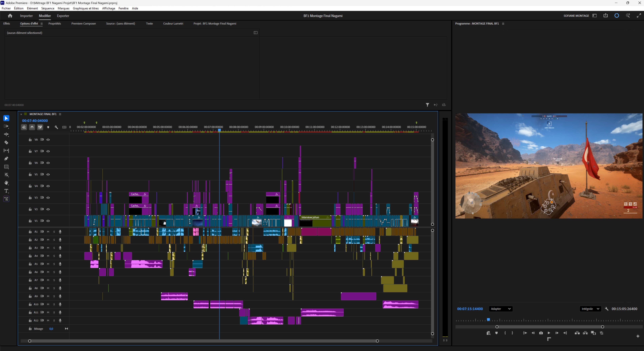644x351 pixels.
Task: Click Mixage volume value 0,0
Action: tap(51, 329)
